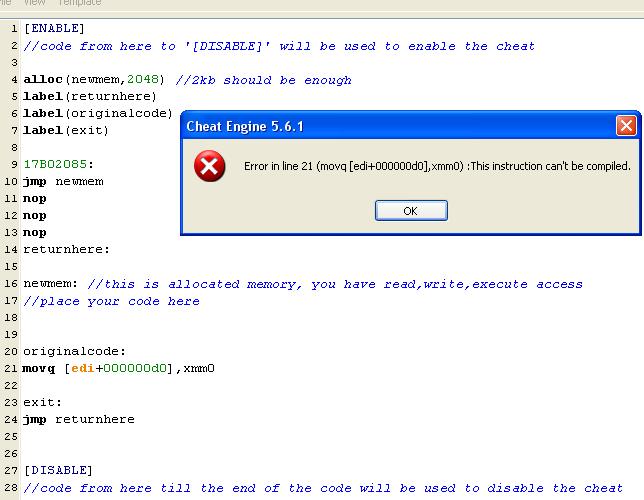Click the newmem: label on line 16
This screenshot has height=500, width=644.
coord(50,283)
